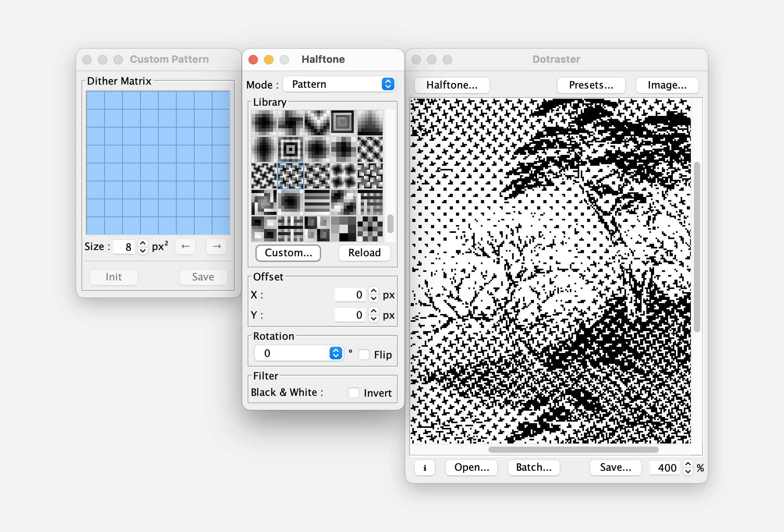This screenshot has height=532, width=784.
Task: Enable the Flip checkbox
Action: click(x=364, y=355)
